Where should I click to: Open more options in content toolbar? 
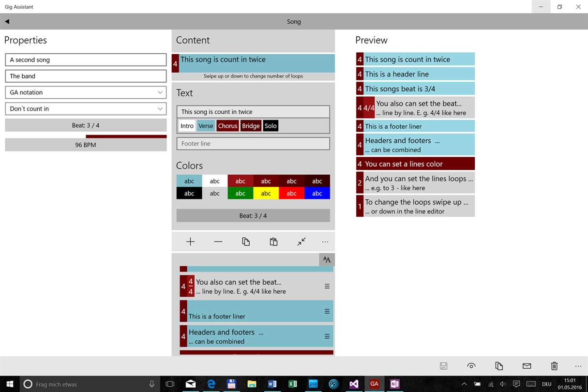(x=325, y=241)
